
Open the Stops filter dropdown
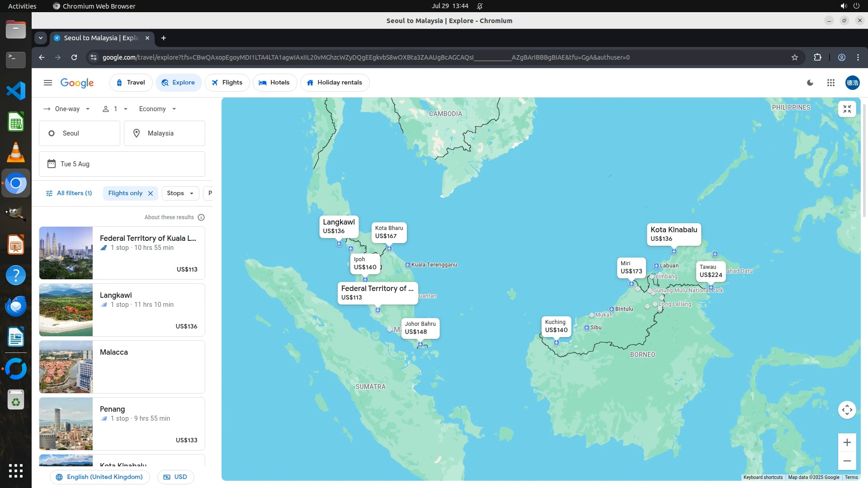[180, 193]
